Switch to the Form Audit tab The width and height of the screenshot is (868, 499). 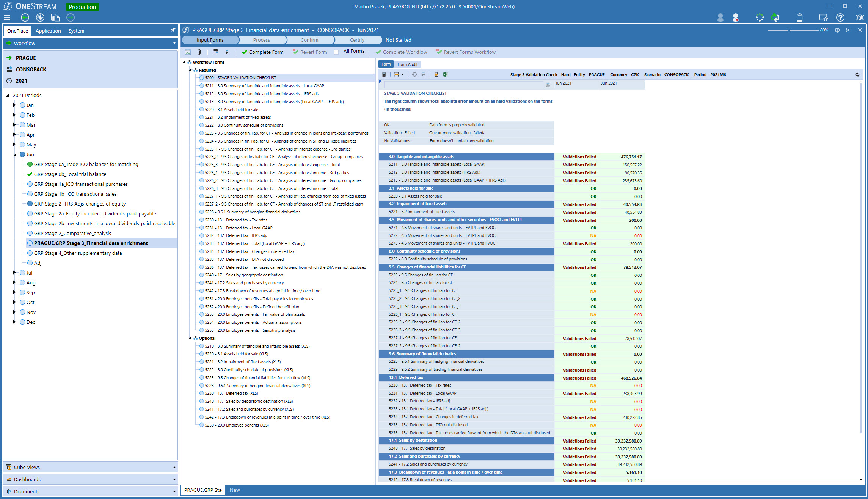(407, 64)
